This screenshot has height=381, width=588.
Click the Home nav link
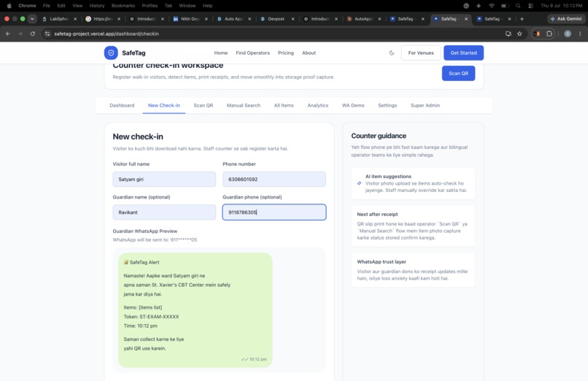tap(221, 53)
